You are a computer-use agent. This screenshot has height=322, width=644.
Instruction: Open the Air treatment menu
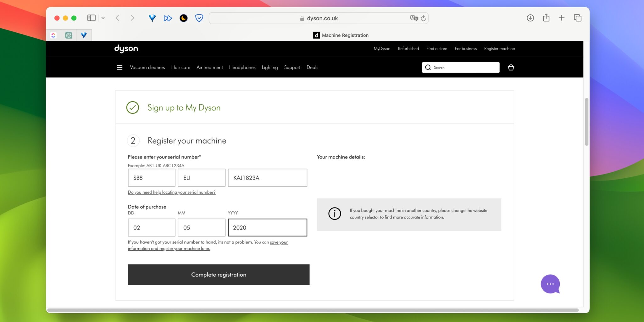[x=209, y=67]
